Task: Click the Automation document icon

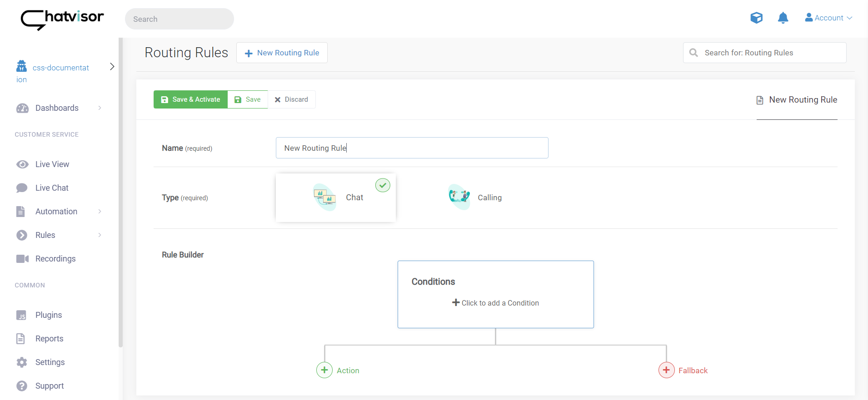Action: pos(20,212)
